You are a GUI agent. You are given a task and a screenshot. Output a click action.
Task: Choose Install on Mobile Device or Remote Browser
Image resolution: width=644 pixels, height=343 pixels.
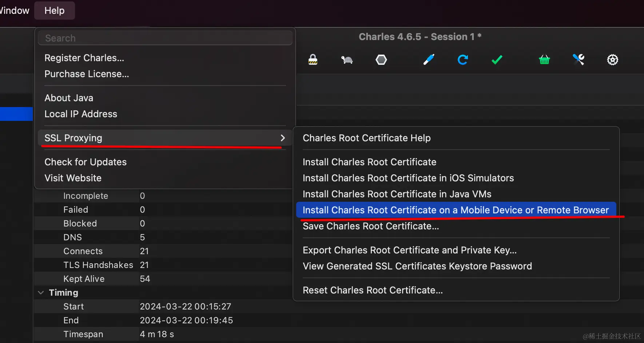click(x=456, y=210)
